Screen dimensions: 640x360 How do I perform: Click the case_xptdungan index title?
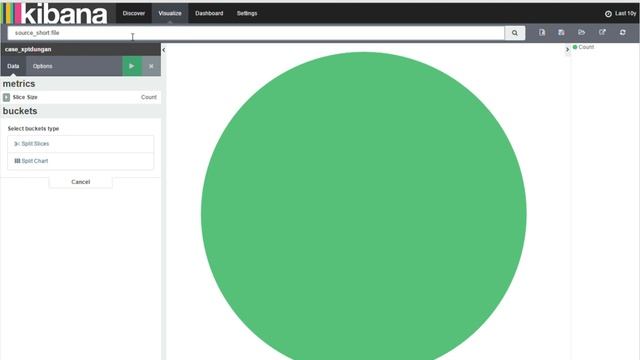28,49
